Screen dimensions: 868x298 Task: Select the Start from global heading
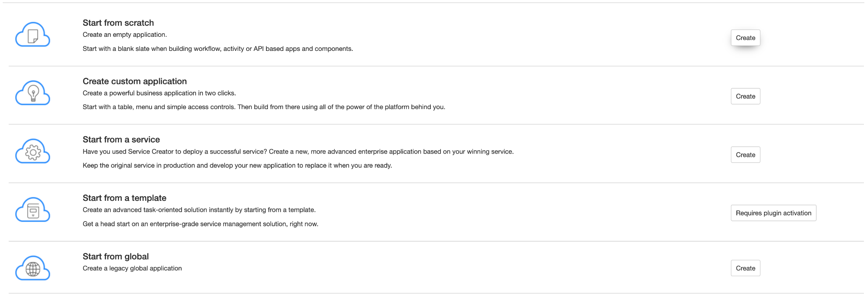[x=116, y=257]
